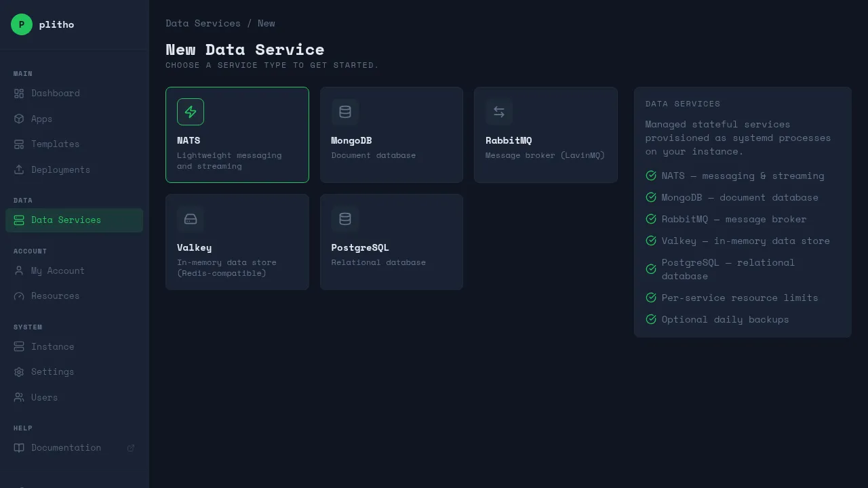Screen dimensions: 868x488
Task: Click the checkmark beside RabbitMQ — message broker
Action: coord(651,219)
